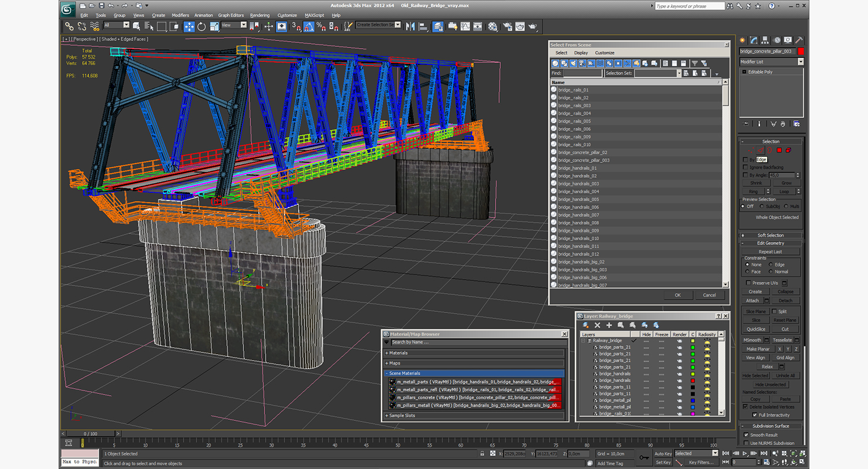This screenshot has height=469, width=868.
Task: Toggle the 3D Snaps icon
Action: click(297, 26)
